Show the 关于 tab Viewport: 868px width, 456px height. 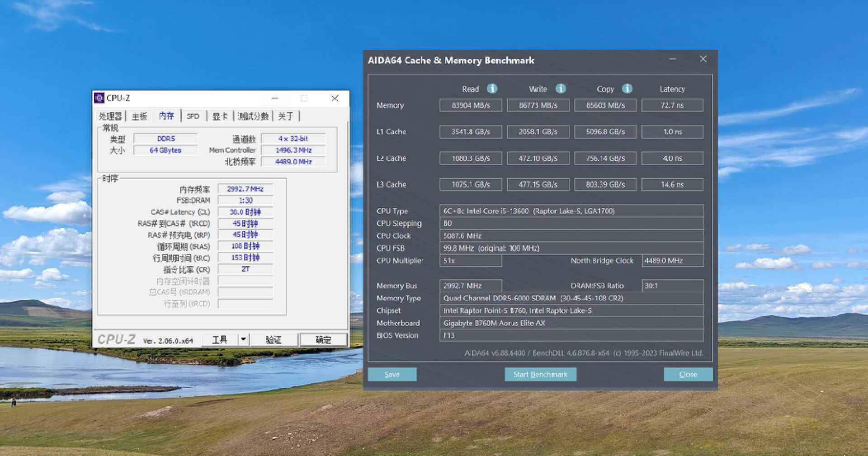pyautogui.click(x=286, y=116)
